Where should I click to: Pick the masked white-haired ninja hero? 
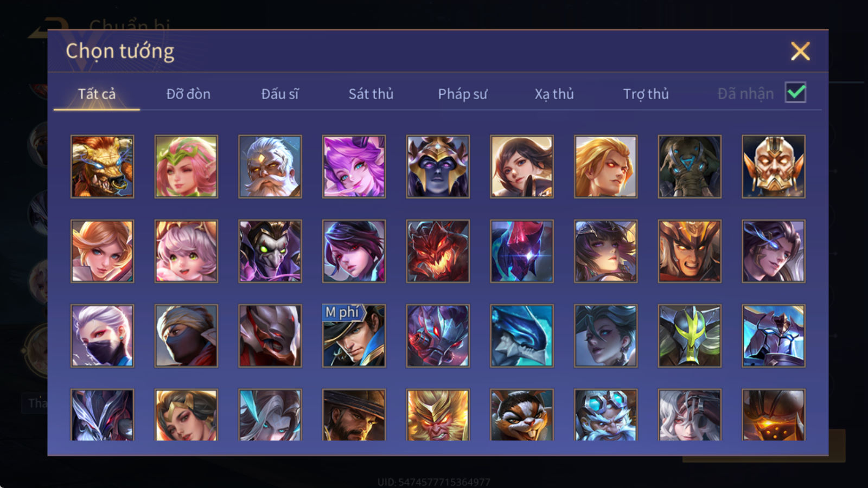pyautogui.click(x=102, y=336)
